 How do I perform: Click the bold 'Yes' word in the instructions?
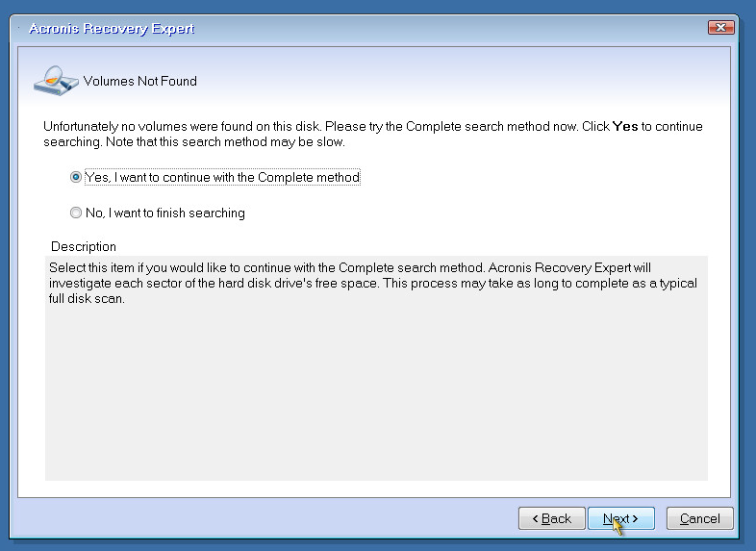(625, 127)
